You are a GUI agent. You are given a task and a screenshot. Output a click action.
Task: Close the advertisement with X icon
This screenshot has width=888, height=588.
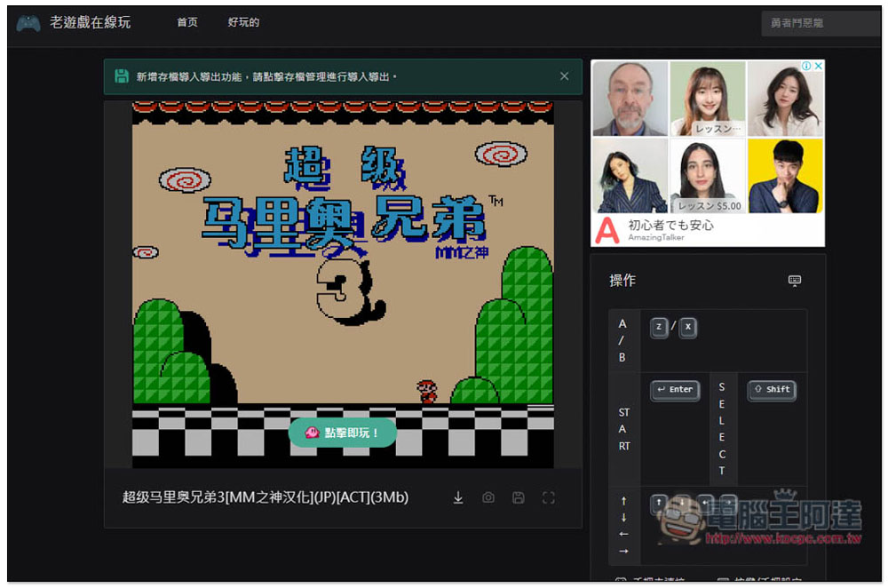click(x=819, y=66)
